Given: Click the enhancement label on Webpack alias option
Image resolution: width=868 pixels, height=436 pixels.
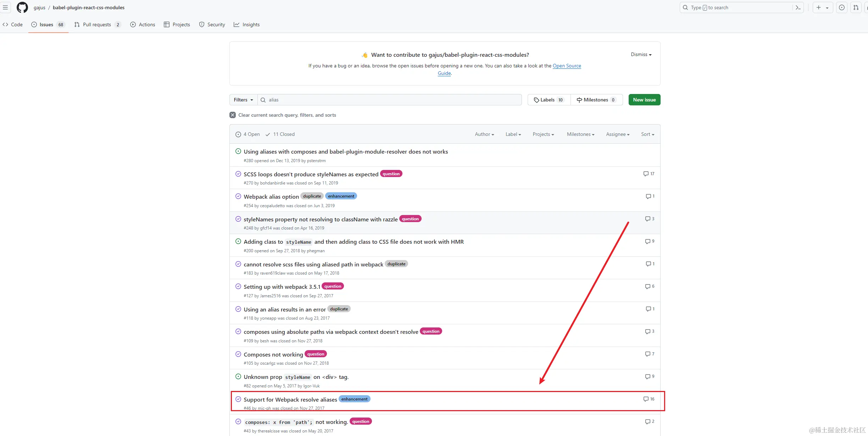Looking at the screenshot, I should [341, 196].
